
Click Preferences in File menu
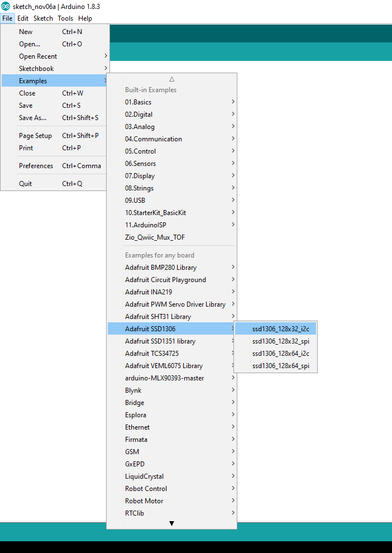[x=36, y=166]
